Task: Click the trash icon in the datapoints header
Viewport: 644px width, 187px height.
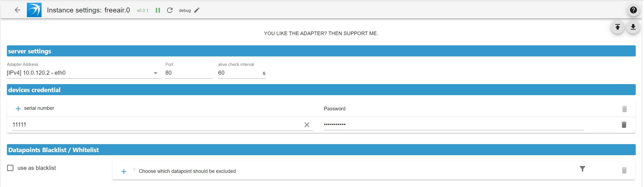Action: pyautogui.click(x=624, y=170)
